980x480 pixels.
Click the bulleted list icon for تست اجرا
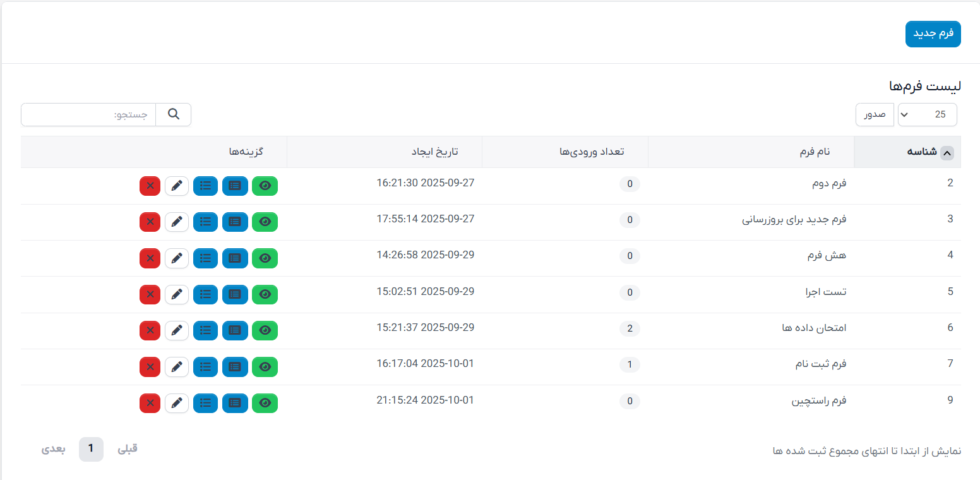tap(205, 294)
